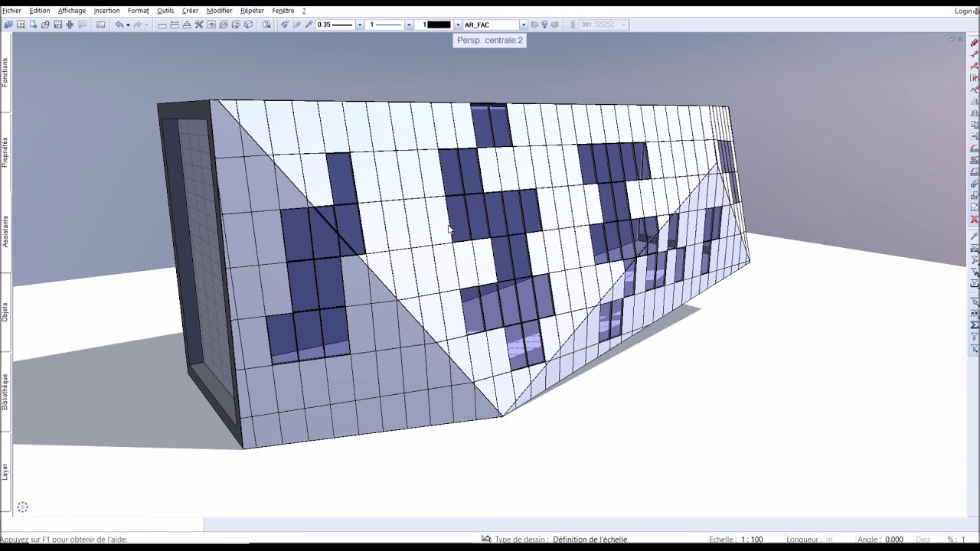980x551 pixels.
Task: Click the red X delete icon
Action: click(974, 219)
